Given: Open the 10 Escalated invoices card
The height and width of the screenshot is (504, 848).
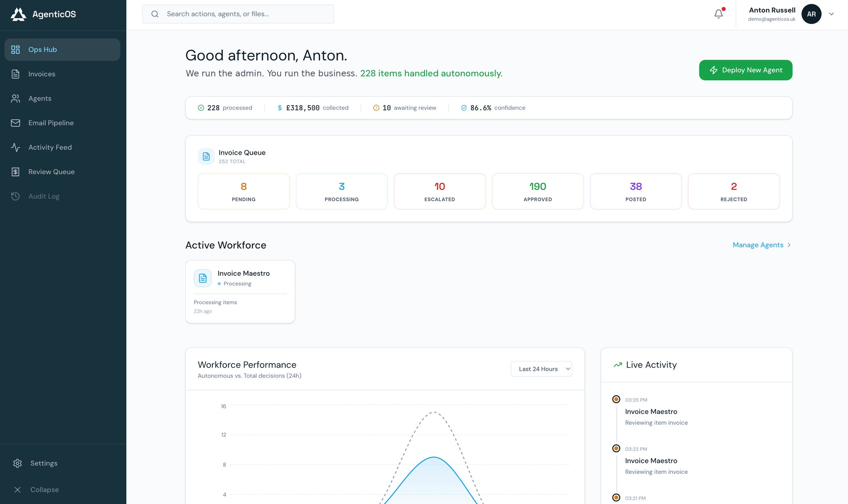Looking at the screenshot, I should [x=440, y=191].
